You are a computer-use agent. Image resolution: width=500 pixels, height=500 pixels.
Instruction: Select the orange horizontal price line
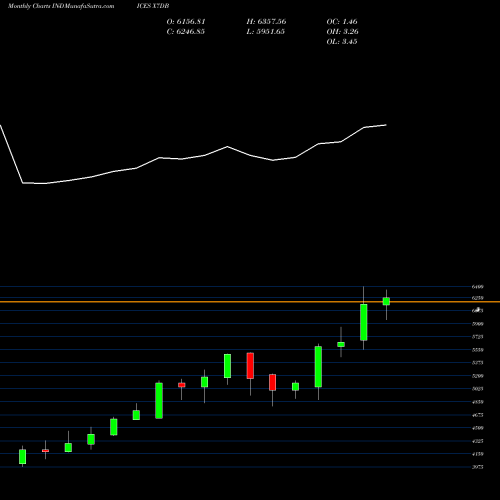(x=250, y=302)
